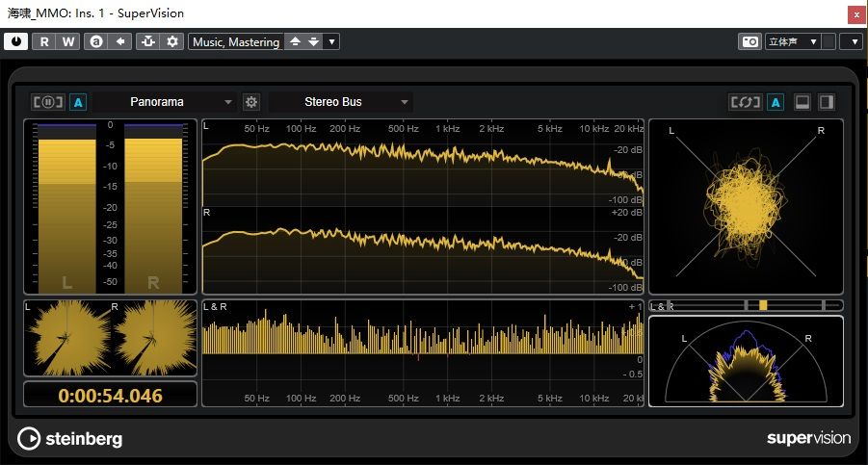This screenshot has height=465, width=868.
Task: Open plugin functions gear in top toolbar
Action: click(172, 41)
